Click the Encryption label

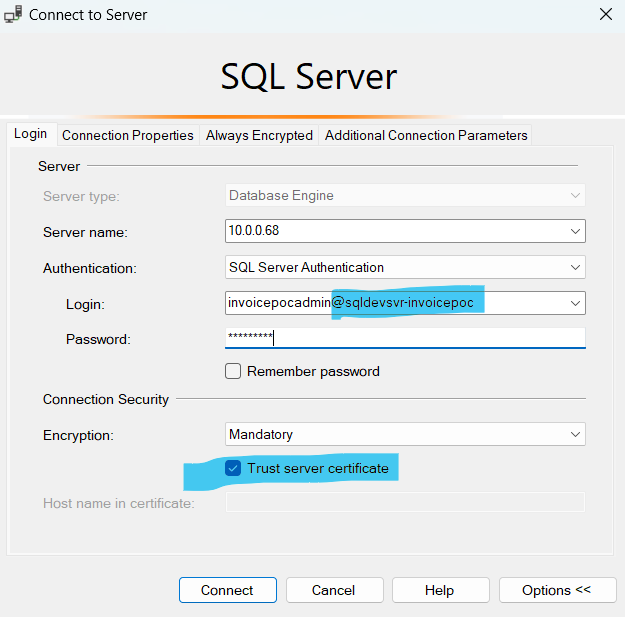pyautogui.click(x=78, y=435)
